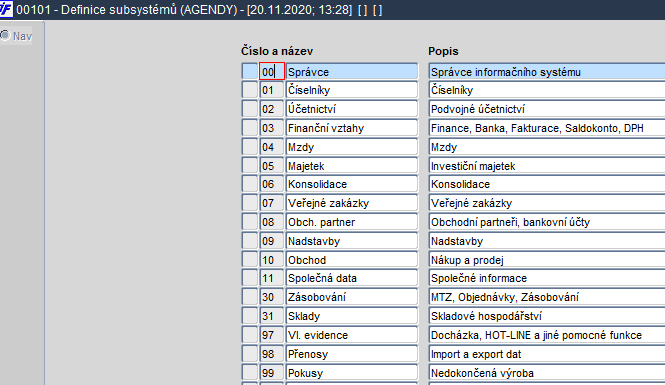Click the name field 'Číselníky'
Screen dimensions: 665x385
[352, 90]
